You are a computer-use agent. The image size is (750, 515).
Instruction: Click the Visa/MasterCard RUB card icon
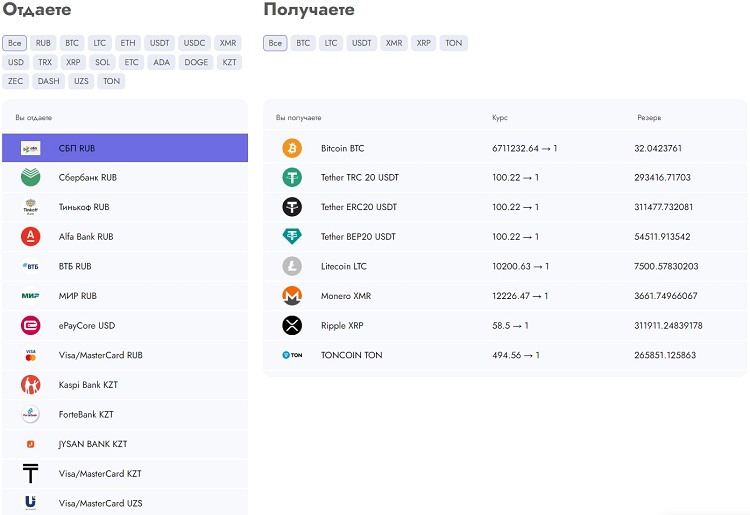[x=31, y=355]
